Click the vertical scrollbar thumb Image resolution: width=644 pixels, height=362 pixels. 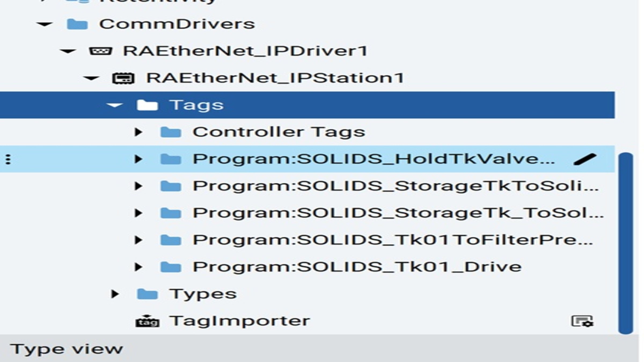tap(626, 243)
